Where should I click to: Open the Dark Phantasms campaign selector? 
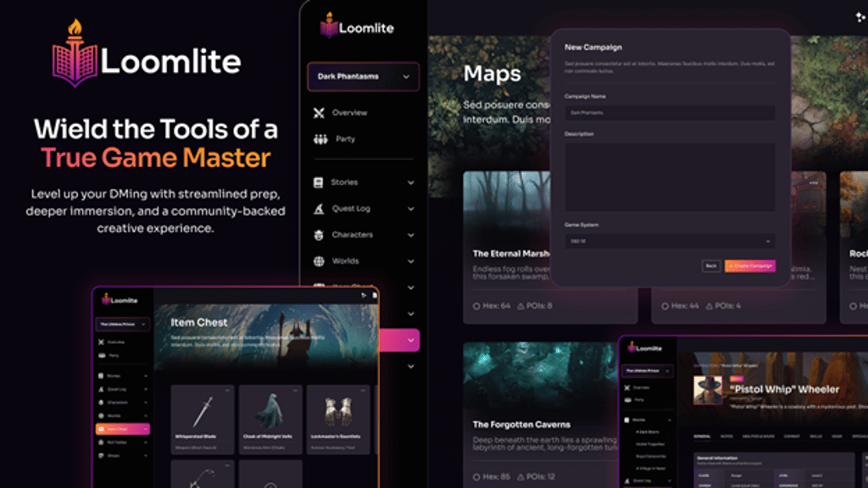point(363,76)
